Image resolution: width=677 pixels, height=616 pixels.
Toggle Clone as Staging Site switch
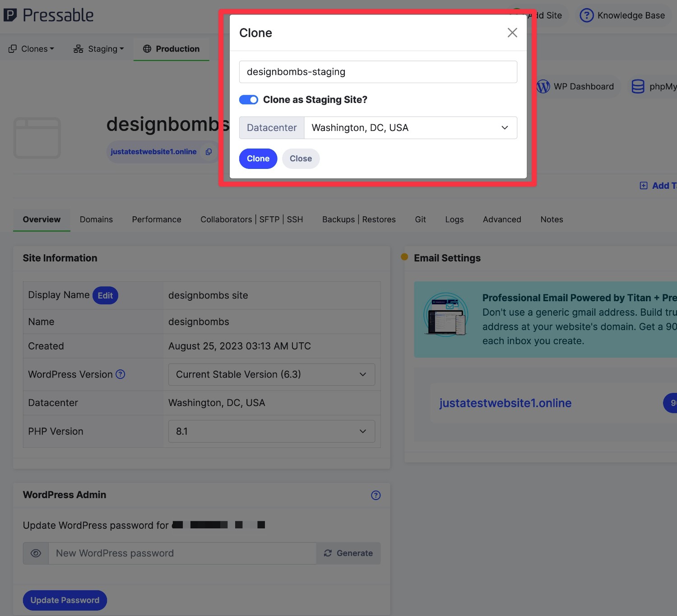(249, 100)
